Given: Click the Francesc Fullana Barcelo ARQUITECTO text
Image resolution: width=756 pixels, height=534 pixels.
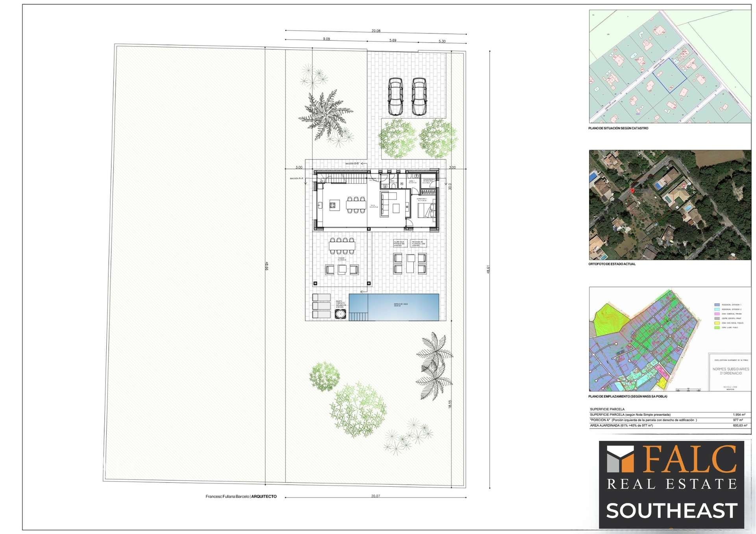Looking at the screenshot, I should point(241,497).
